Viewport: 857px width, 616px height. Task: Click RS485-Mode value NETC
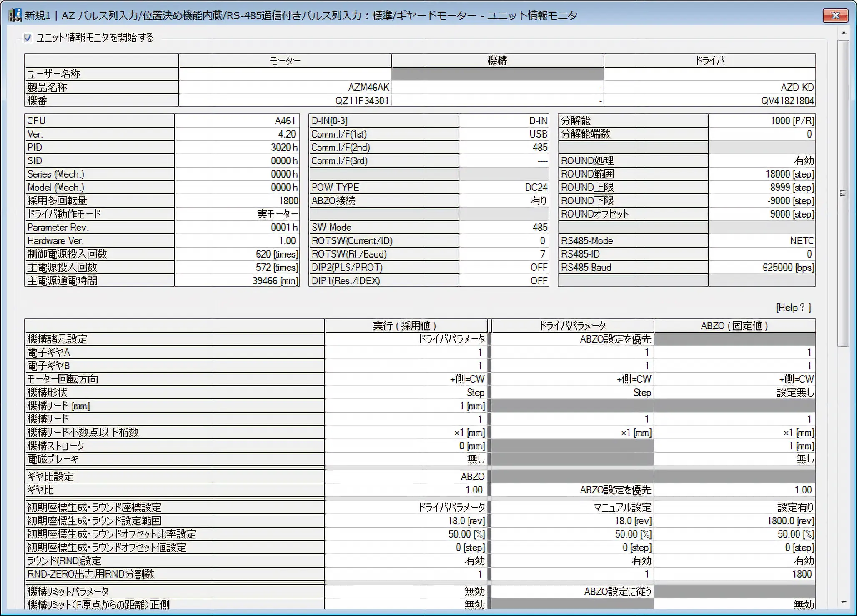pyautogui.click(x=802, y=240)
